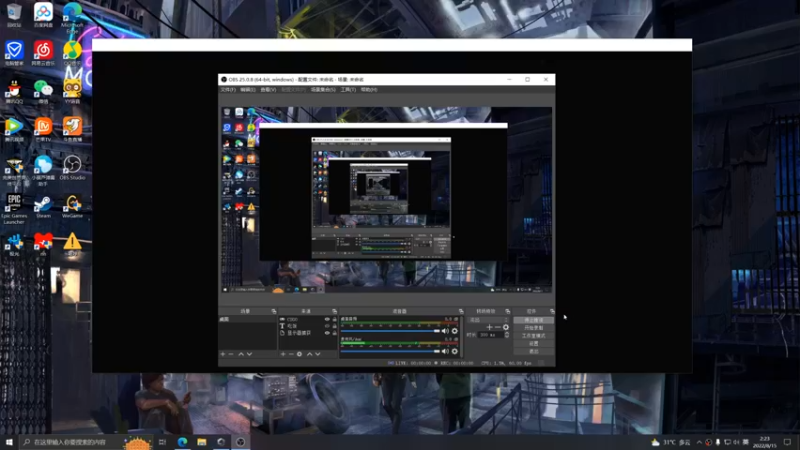Move the scene up in the Scenes panel
800x450 pixels.
241,354
